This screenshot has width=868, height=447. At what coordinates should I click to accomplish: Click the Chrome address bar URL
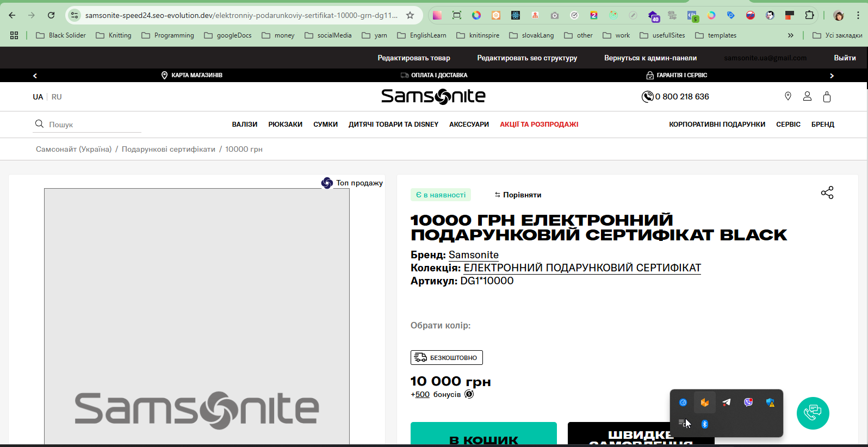tap(241, 15)
